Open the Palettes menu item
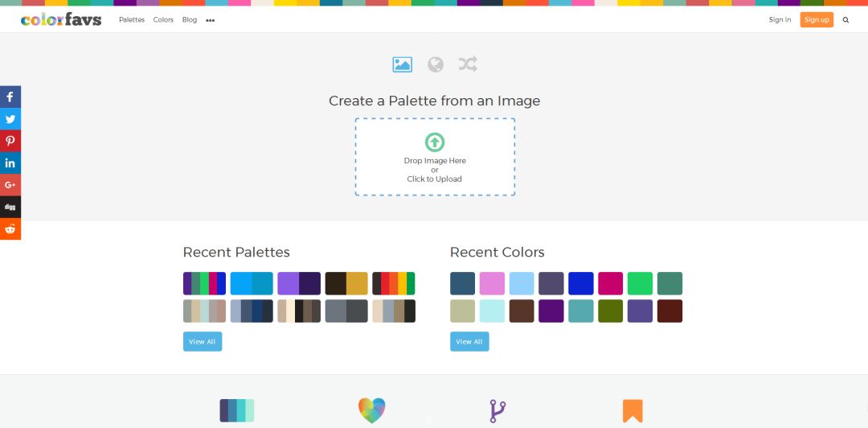 132,20
